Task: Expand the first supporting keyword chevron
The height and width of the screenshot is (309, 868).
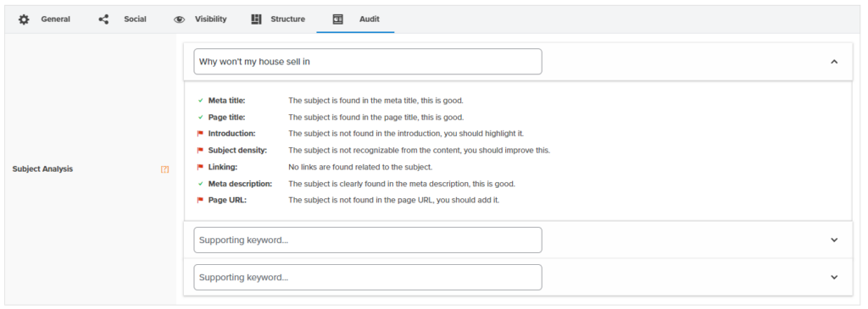Action: [x=834, y=240]
